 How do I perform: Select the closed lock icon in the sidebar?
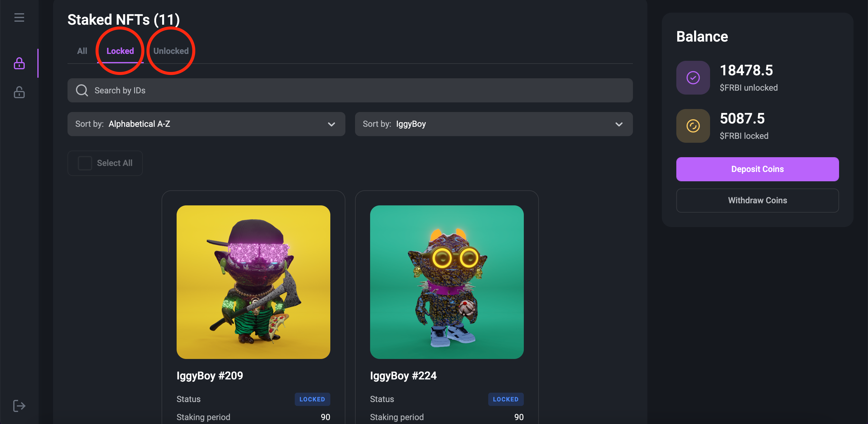click(19, 63)
